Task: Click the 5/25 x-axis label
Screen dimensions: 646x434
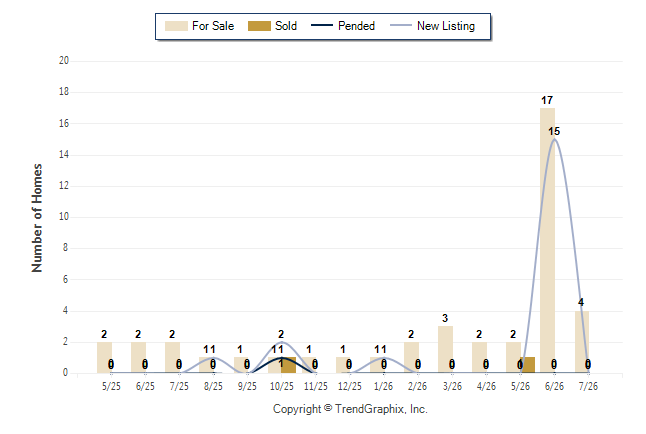Action: click(x=111, y=386)
